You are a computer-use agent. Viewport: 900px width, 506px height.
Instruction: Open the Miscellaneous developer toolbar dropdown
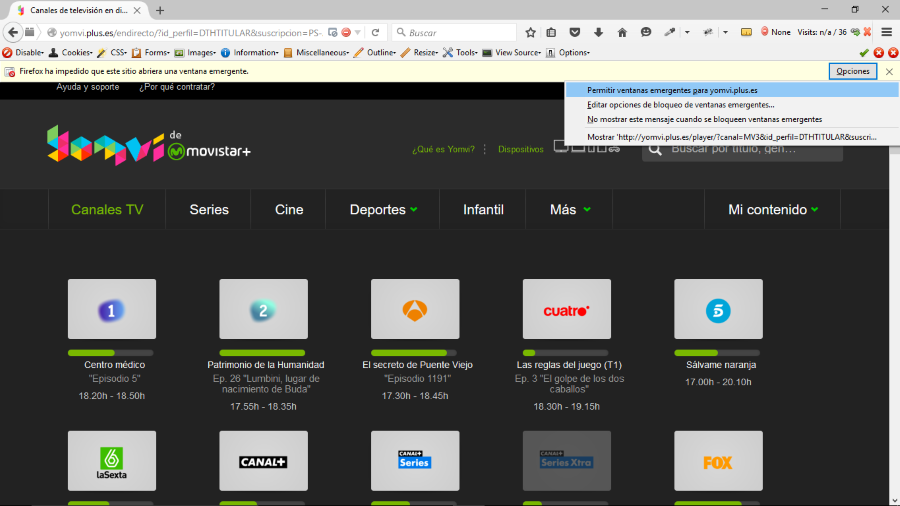pyautogui.click(x=316, y=53)
